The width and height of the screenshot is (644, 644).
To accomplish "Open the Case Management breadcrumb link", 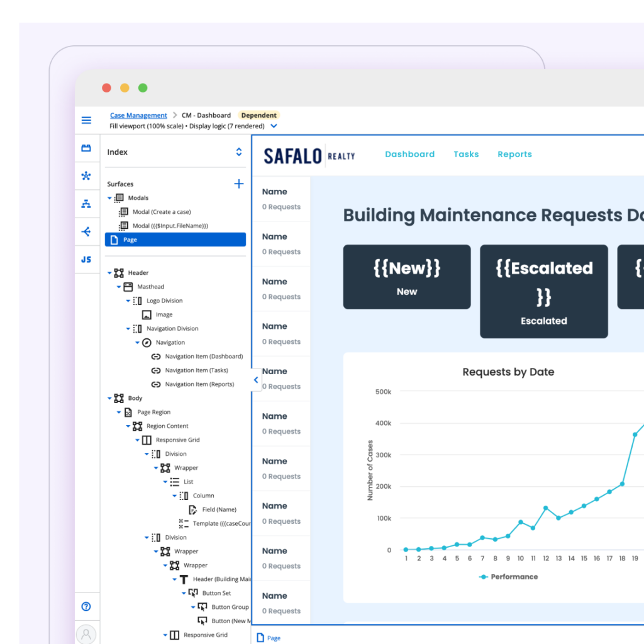I will click(x=138, y=116).
